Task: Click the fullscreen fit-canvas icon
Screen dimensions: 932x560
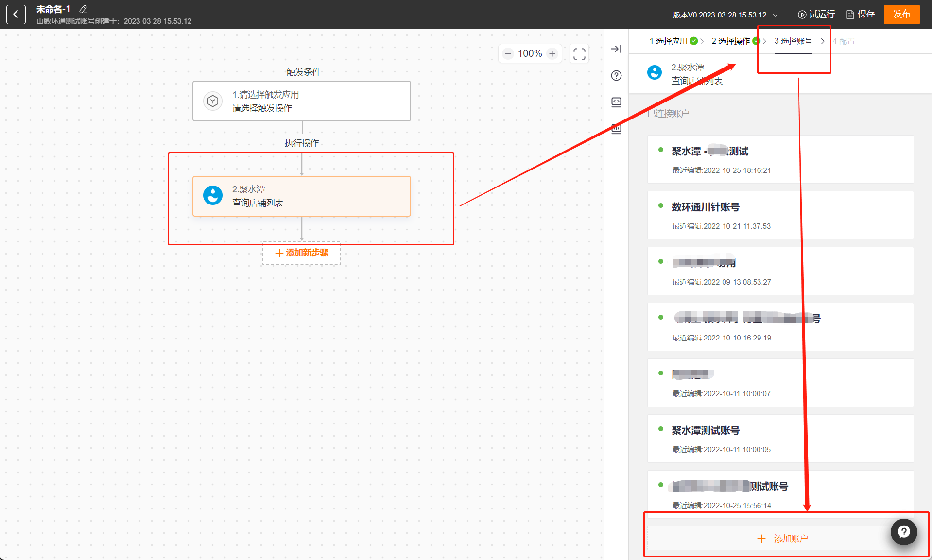Action: click(x=579, y=54)
